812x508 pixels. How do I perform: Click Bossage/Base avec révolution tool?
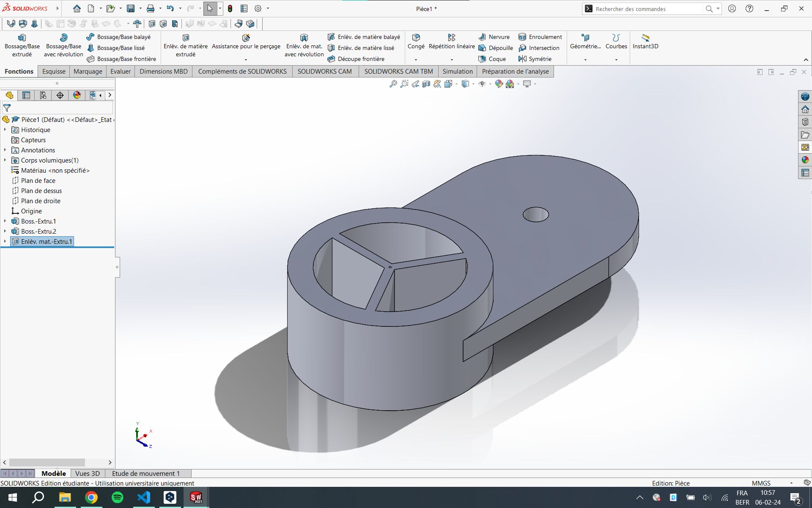click(x=63, y=45)
